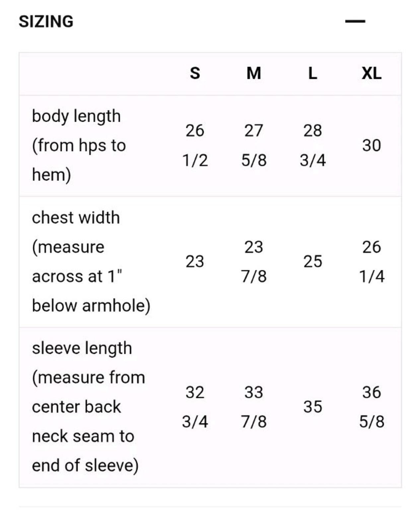Viewport: 420px width, 531px height.
Task: Click body length 26 1/2 for small
Action: (x=195, y=145)
